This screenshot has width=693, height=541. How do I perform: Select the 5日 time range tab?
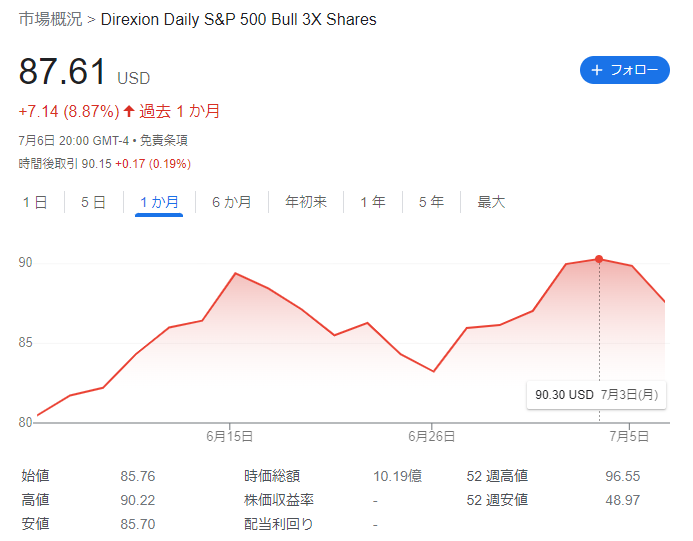click(93, 202)
